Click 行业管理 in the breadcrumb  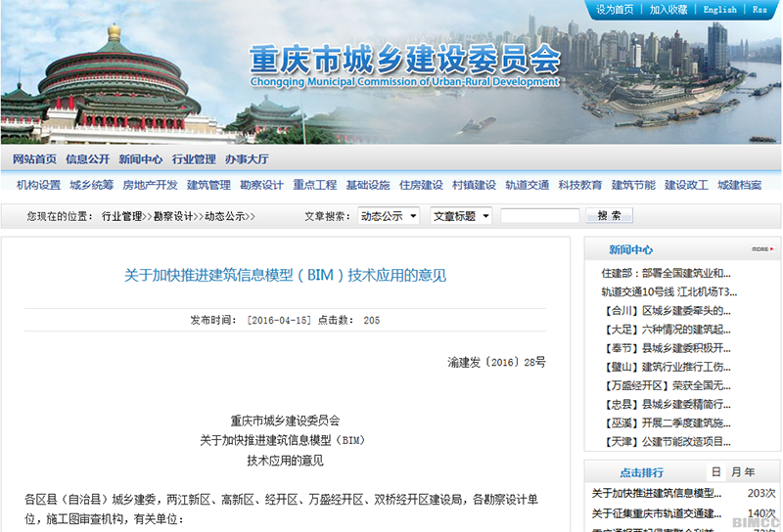(x=121, y=216)
